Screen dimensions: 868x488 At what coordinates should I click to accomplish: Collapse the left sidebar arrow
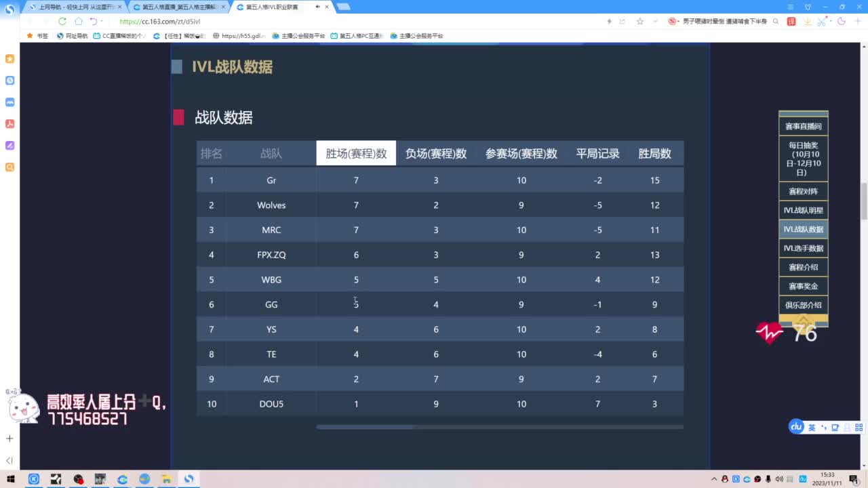(9, 460)
